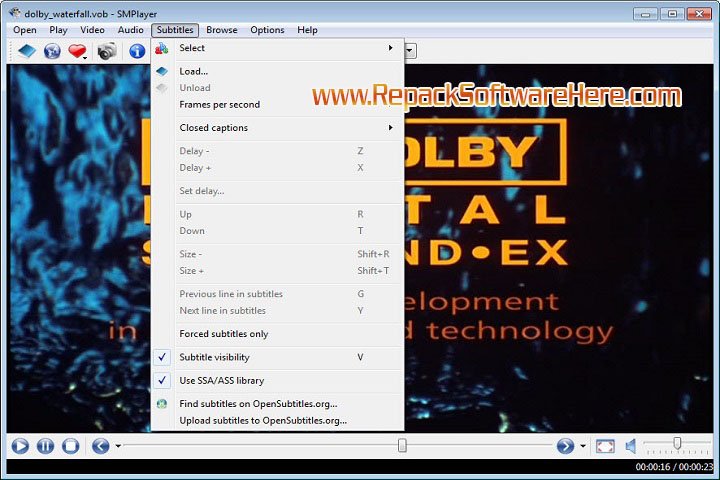Screen dimensions: 720x480
Task: Click the Screenshot camera toolbar icon
Action: point(107,51)
